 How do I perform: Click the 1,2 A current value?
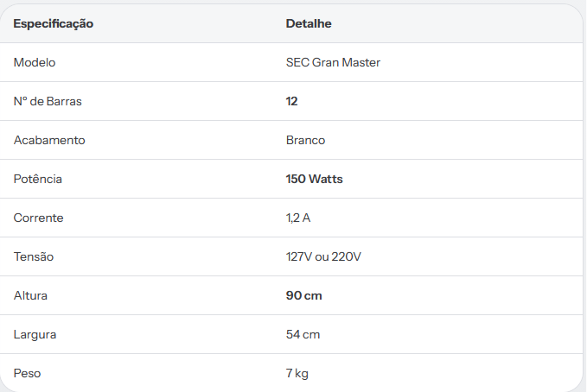point(298,218)
